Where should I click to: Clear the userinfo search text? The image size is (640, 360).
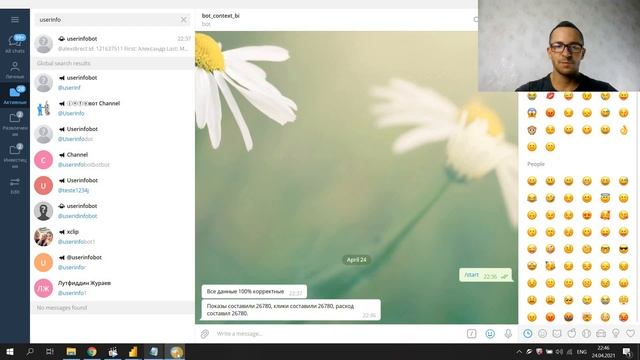tap(184, 20)
